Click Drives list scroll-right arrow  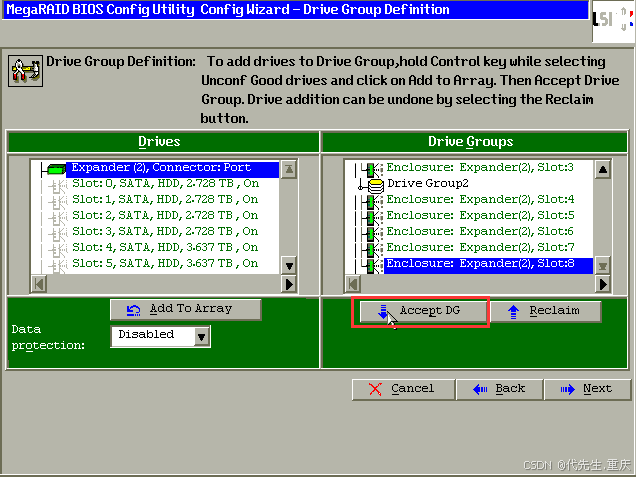coord(289,284)
